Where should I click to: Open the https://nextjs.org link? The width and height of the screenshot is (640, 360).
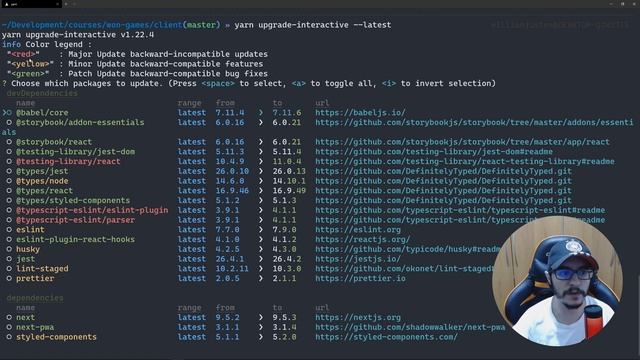pos(358,318)
